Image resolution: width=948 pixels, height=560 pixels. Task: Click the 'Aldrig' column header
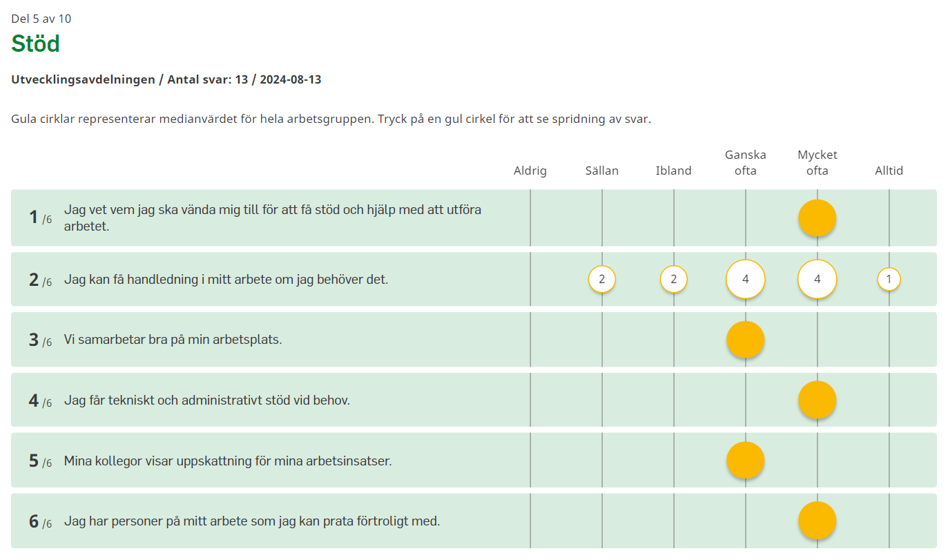530,171
